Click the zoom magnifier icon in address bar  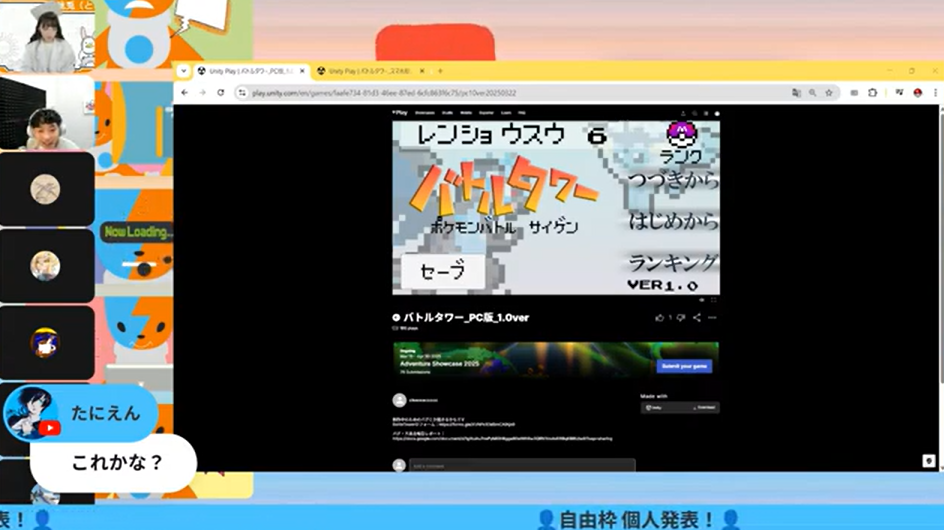point(813,93)
